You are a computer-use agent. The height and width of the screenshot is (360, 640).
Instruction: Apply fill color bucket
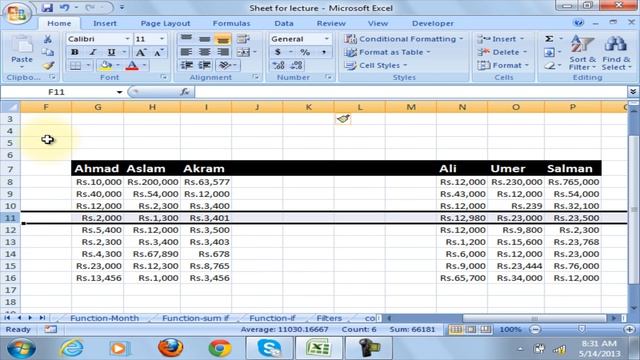click(x=106, y=65)
